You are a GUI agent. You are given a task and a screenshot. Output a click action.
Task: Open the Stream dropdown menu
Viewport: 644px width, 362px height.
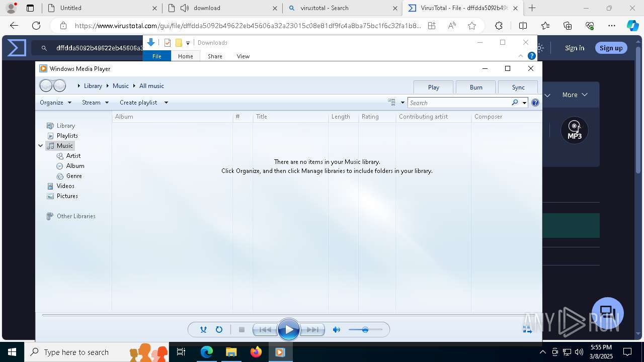[x=95, y=103]
